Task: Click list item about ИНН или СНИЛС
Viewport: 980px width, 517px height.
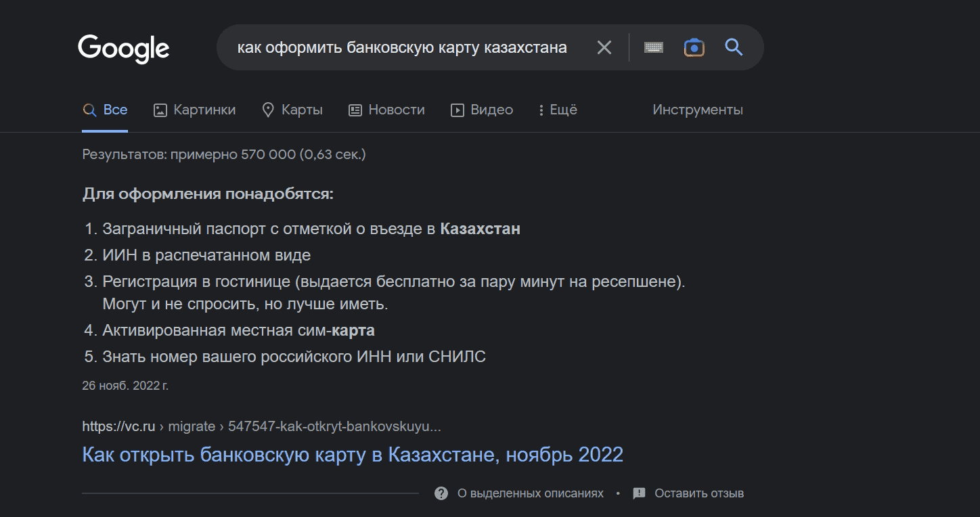Action: 294,357
